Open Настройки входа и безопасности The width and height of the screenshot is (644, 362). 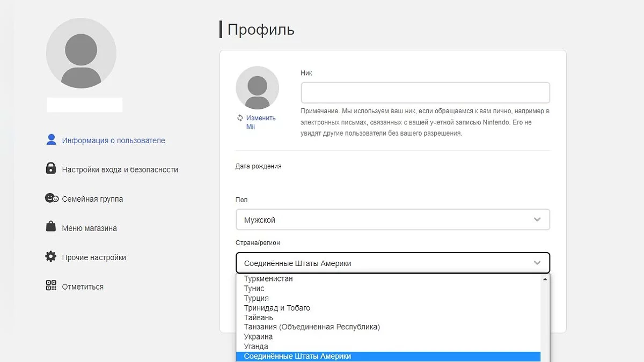[120, 169]
